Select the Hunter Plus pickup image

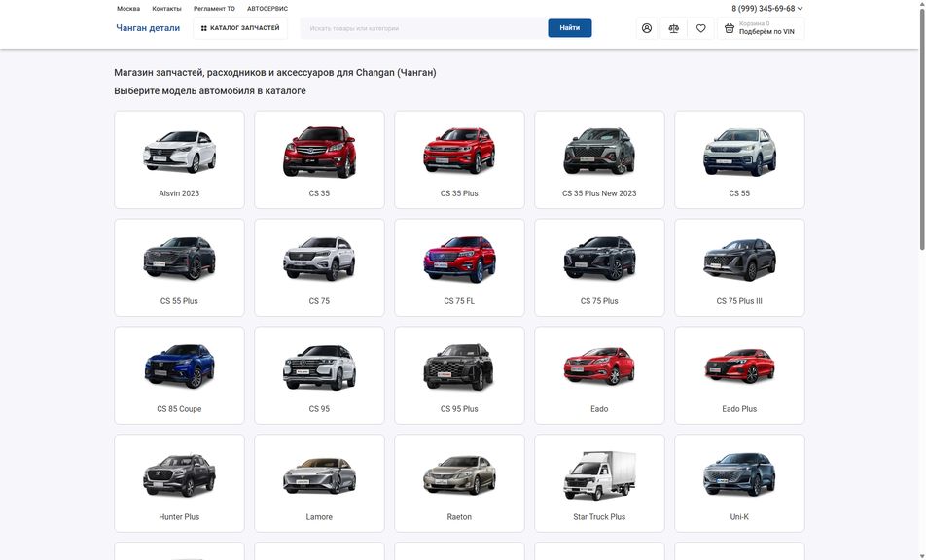click(x=179, y=475)
